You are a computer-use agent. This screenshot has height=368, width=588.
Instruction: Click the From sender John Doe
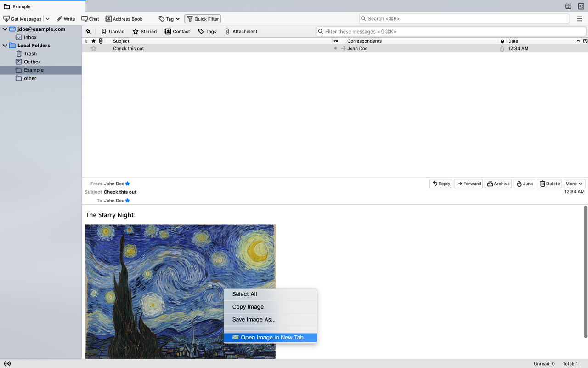[114, 184]
